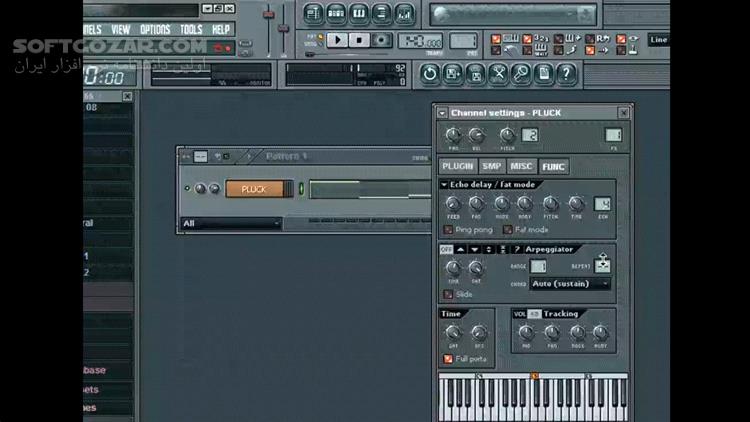Stop playback with the Stop button
Screen dimensions: 750x422
coord(359,40)
